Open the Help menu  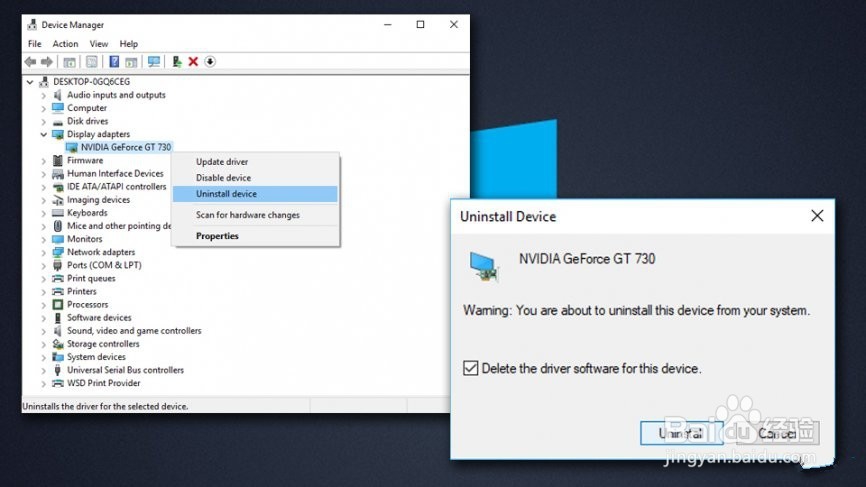tap(129, 44)
